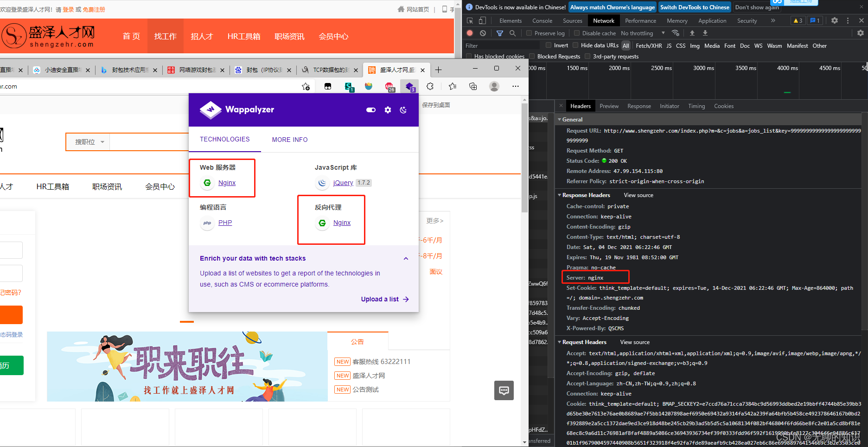Check the Has blocked cookies checkbox
The image size is (868, 447).
[x=469, y=57]
